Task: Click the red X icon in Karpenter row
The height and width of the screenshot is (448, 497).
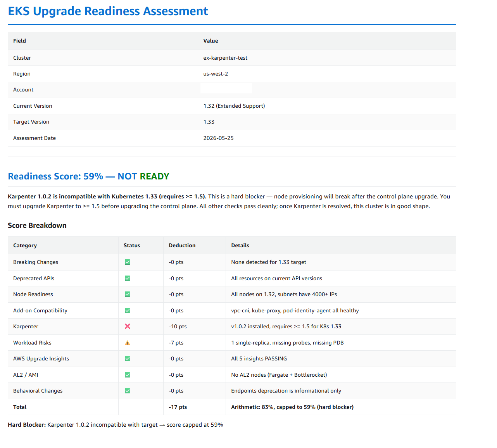Action: coord(128,327)
